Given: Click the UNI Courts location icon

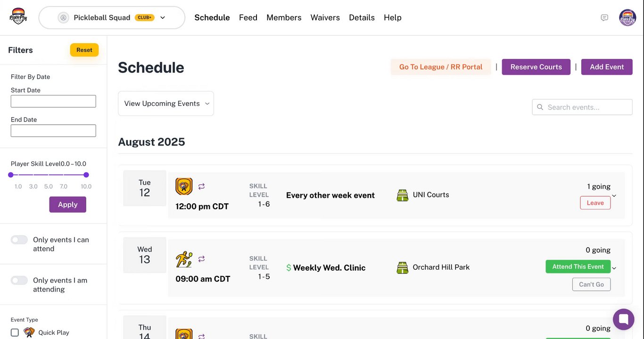Looking at the screenshot, I should coord(402,195).
